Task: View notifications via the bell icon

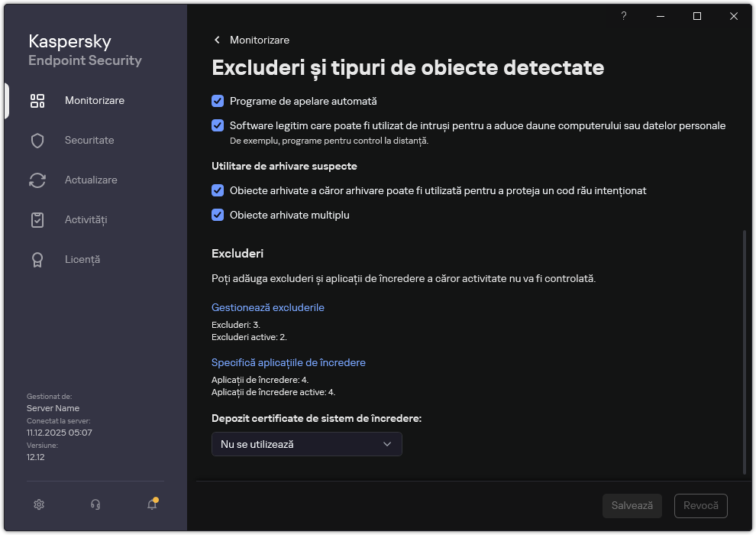Action: click(x=151, y=506)
